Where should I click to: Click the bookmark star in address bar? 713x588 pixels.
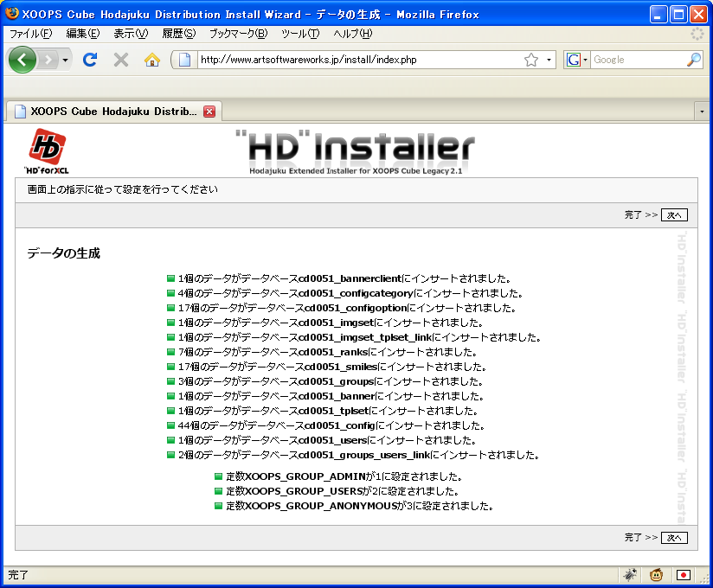[531, 60]
